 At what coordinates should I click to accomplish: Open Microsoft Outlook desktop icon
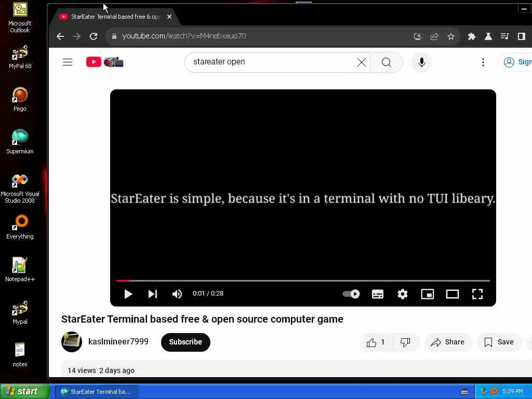pos(20,18)
